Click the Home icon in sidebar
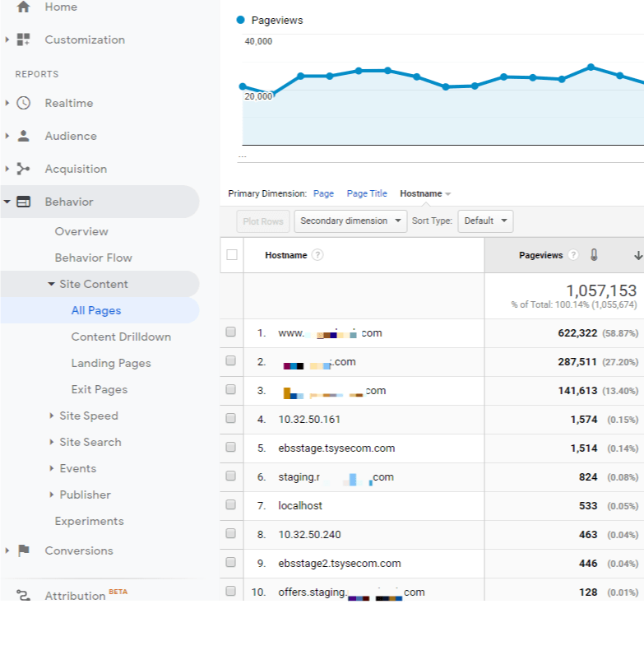This screenshot has width=644, height=669. (23, 7)
